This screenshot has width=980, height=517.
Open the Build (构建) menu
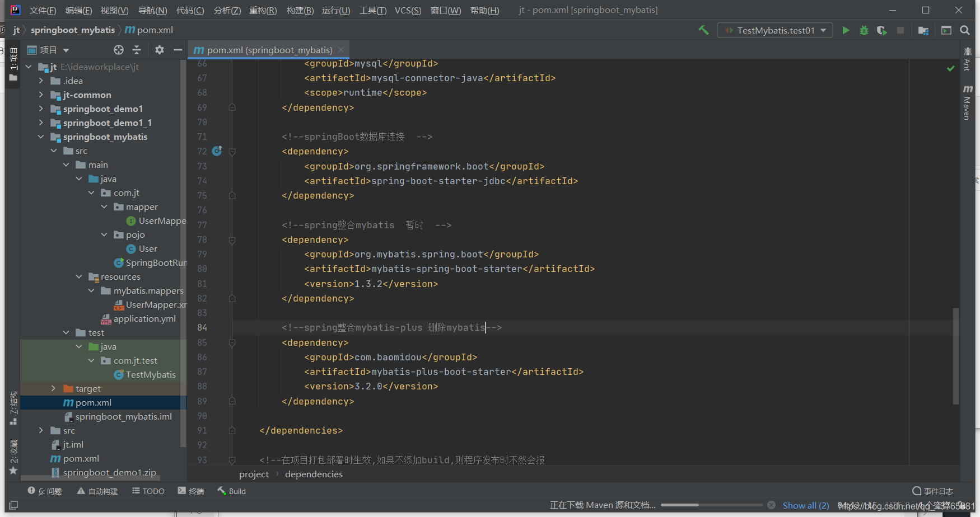pos(300,10)
